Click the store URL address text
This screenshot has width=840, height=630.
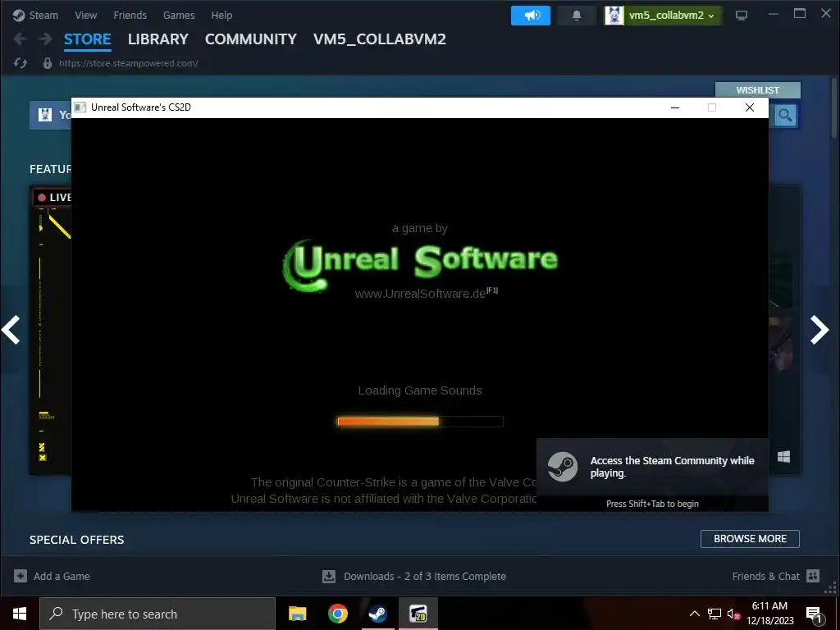tap(129, 63)
